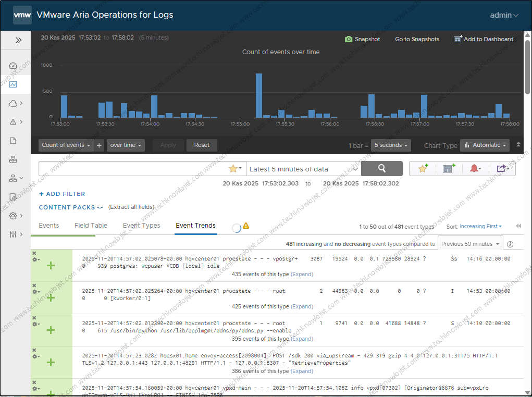Viewport: 532px width, 397px height.
Task: Remove the kworker event type with X
Action: click(x=34, y=286)
